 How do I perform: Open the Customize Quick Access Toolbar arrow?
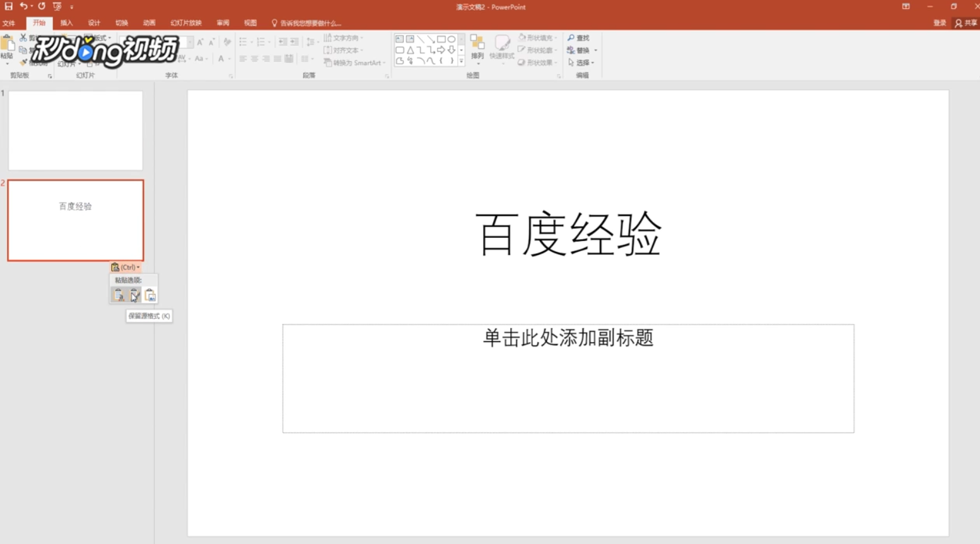72,7
